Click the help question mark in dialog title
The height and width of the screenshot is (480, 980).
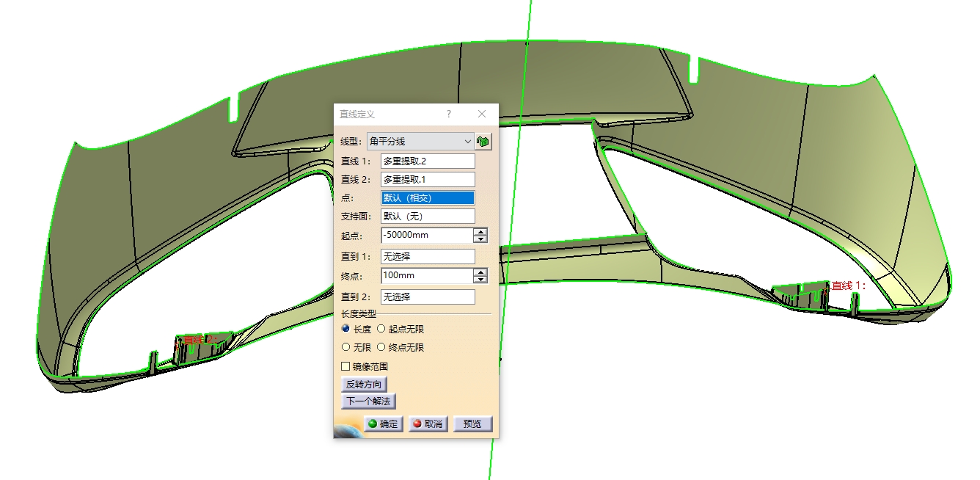(x=449, y=114)
